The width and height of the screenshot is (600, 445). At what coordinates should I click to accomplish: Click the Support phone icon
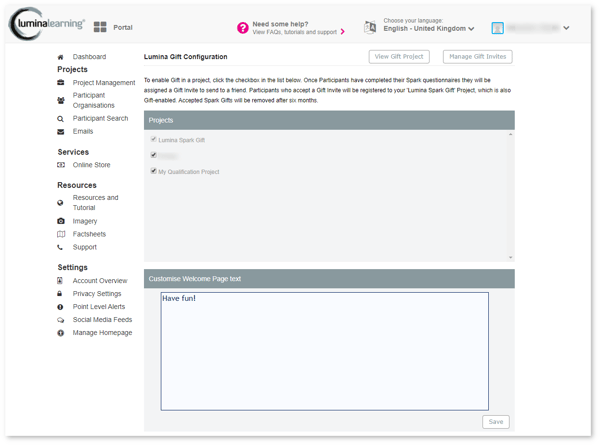point(60,247)
